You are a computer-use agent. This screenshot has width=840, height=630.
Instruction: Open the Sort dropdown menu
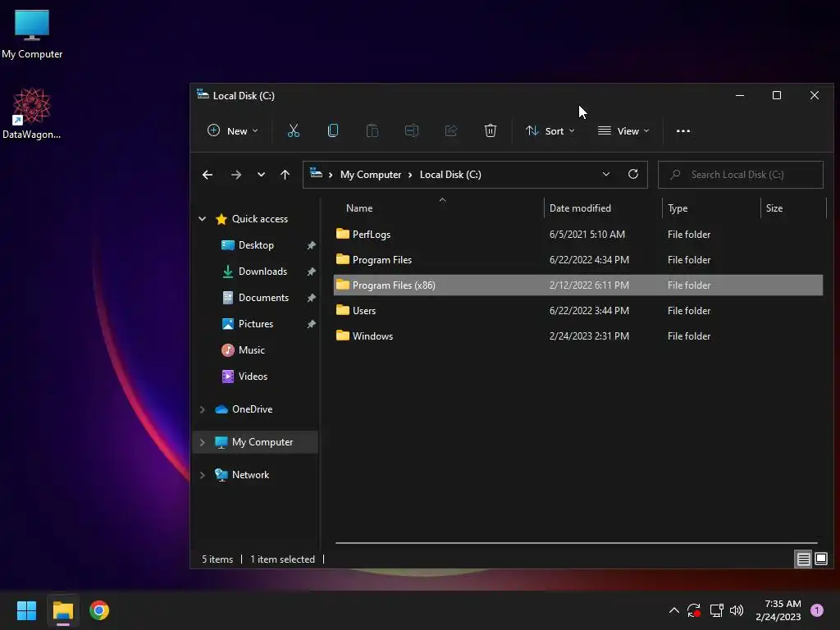550,130
